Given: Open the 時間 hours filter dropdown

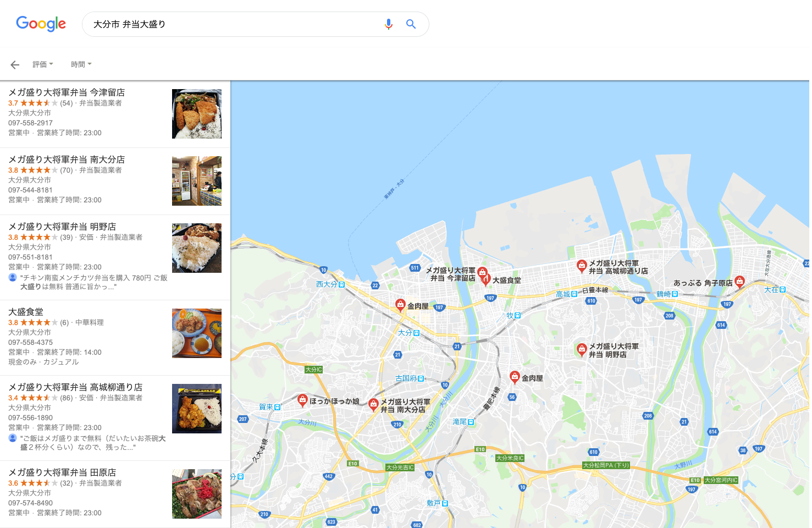Looking at the screenshot, I should [x=81, y=64].
